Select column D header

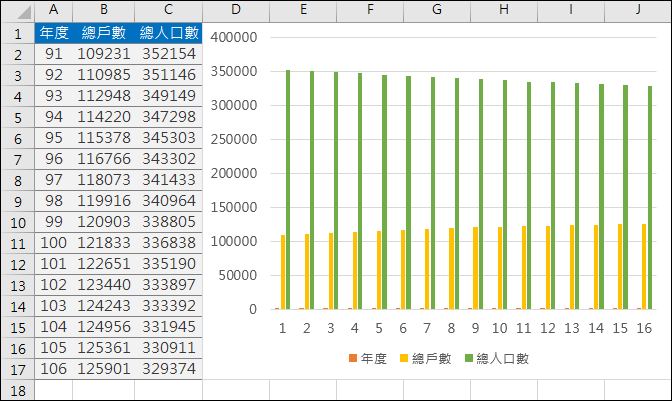point(236,11)
